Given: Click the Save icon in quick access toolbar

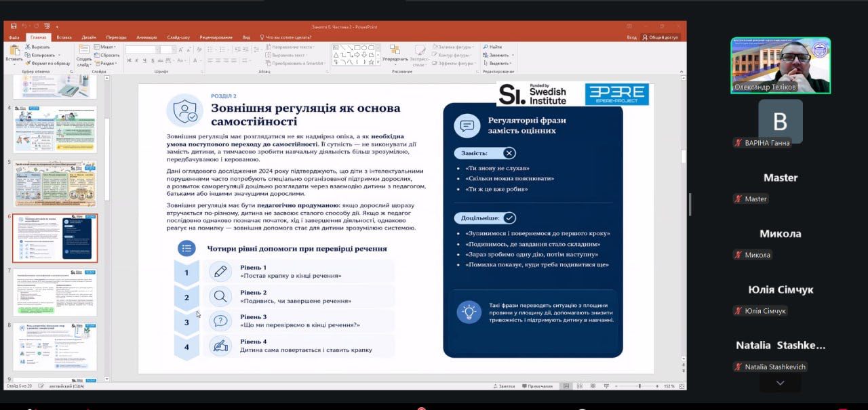Looking at the screenshot, I should tap(14, 26).
